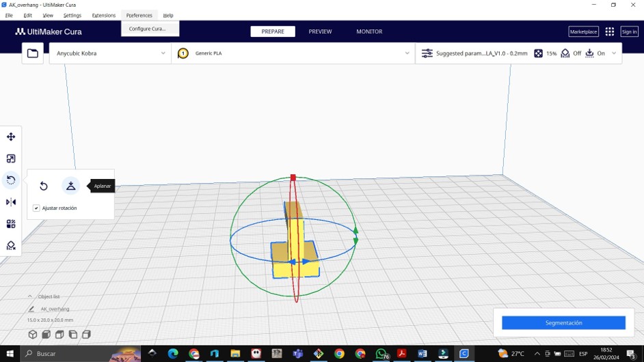Open the Preferences menu

pyautogui.click(x=139, y=15)
